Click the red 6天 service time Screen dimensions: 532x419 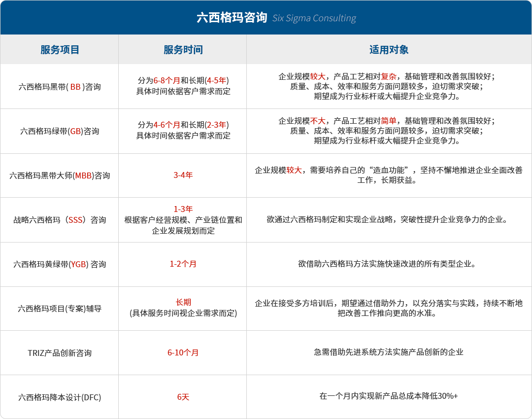tap(183, 397)
